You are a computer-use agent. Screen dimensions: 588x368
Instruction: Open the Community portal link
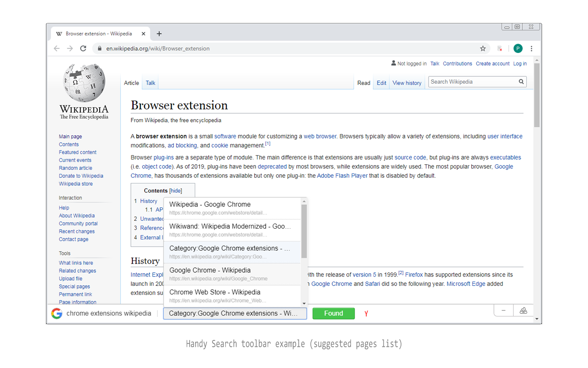(78, 224)
